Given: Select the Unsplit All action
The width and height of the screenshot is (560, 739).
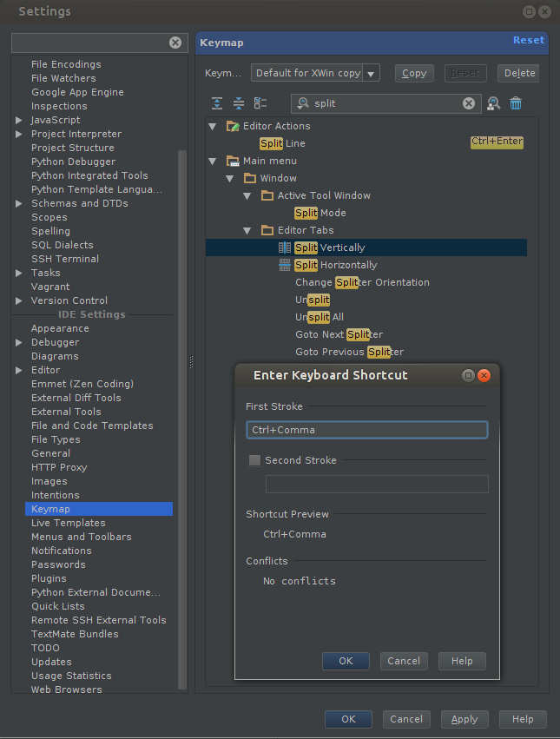Looking at the screenshot, I should click(x=320, y=317).
